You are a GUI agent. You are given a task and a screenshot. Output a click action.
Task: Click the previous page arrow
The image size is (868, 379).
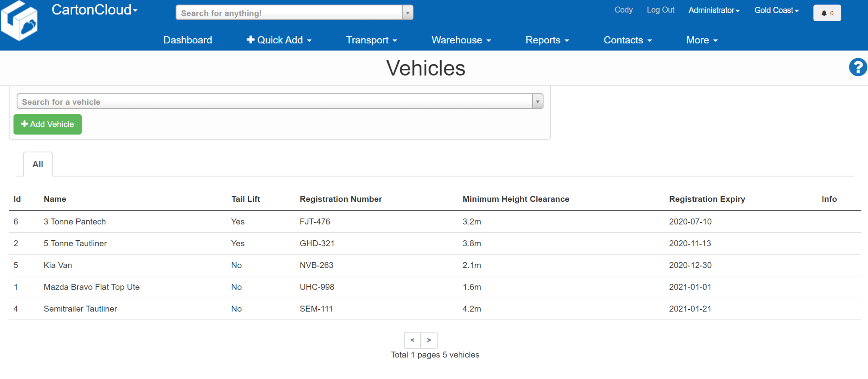coord(412,340)
